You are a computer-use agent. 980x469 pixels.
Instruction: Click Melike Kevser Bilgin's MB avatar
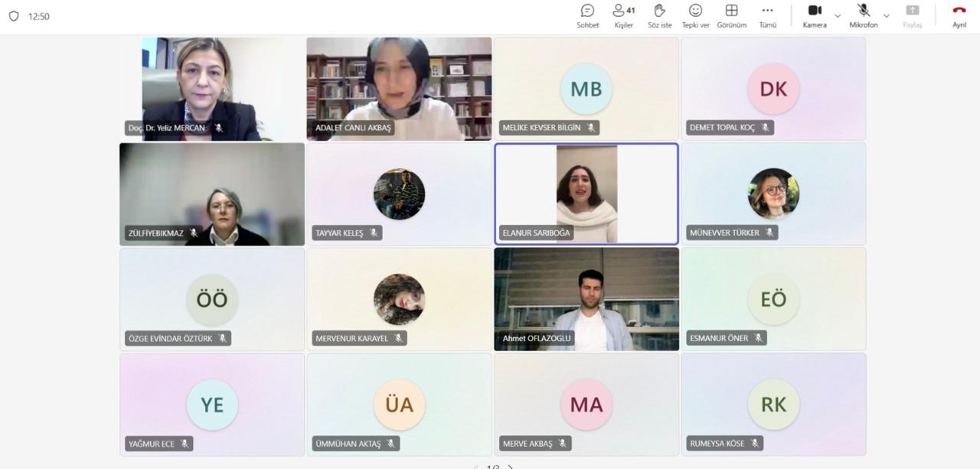pyautogui.click(x=586, y=89)
